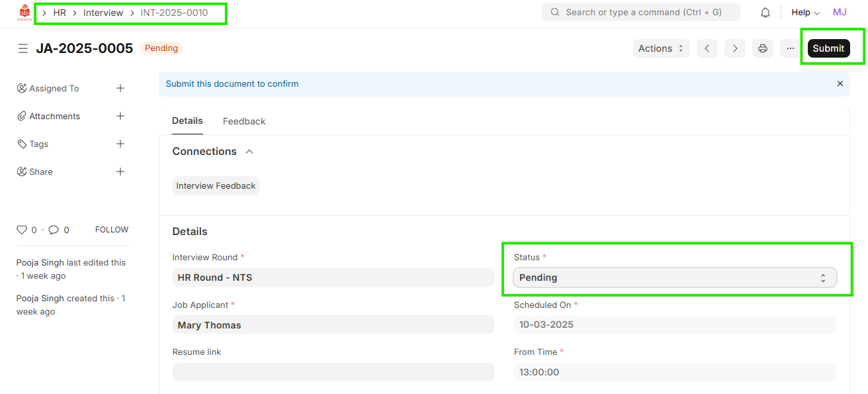Open the three-dots more options menu
Image resolution: width=868 pixels, height=394 pixels.
pyautogui.click(x=791, y=48)
